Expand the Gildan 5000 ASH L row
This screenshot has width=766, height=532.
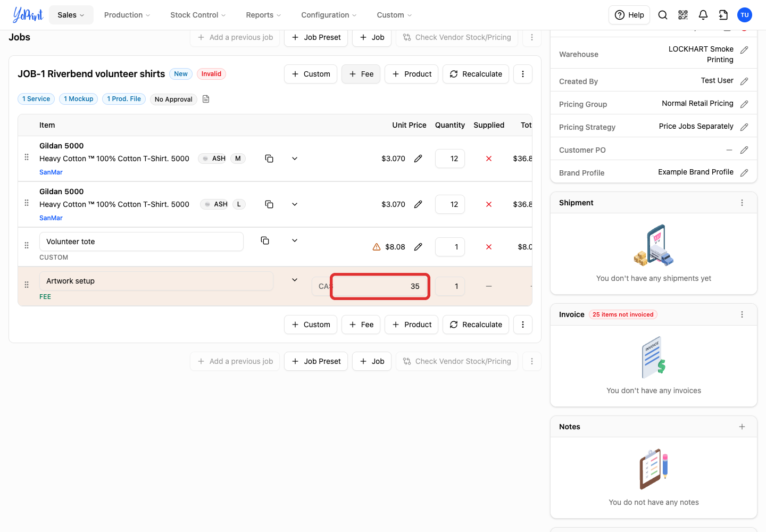pyautogui.click(x=295, y=204)
